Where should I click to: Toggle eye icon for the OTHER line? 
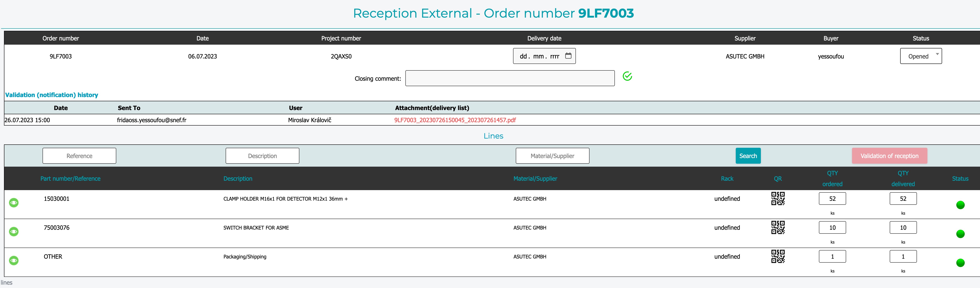pos(14,261)
